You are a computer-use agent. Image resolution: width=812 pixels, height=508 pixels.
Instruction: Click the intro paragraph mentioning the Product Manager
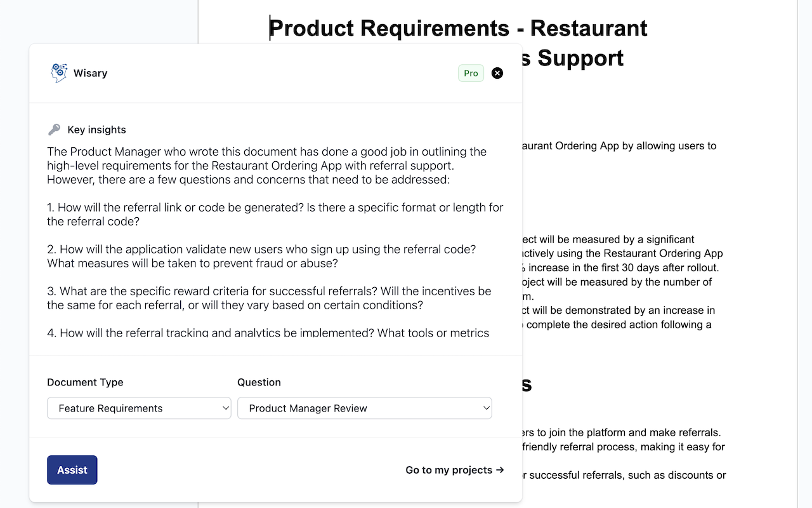click(266, 165)
